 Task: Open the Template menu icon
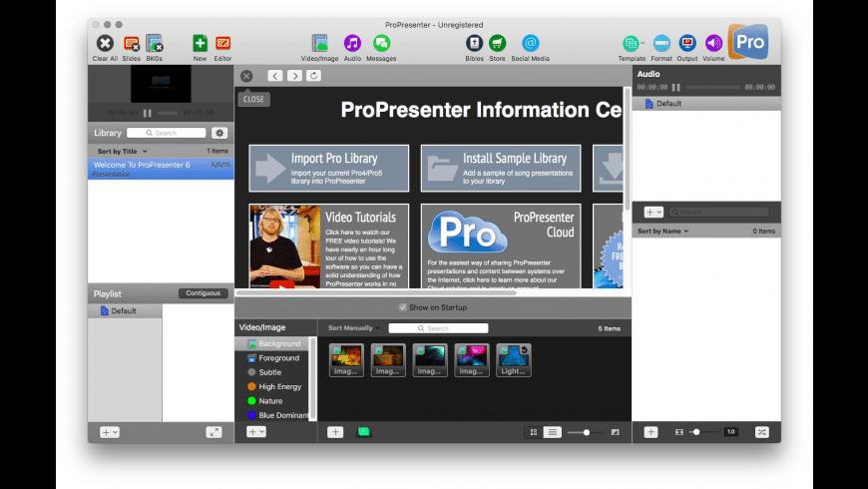click(632, 43)
